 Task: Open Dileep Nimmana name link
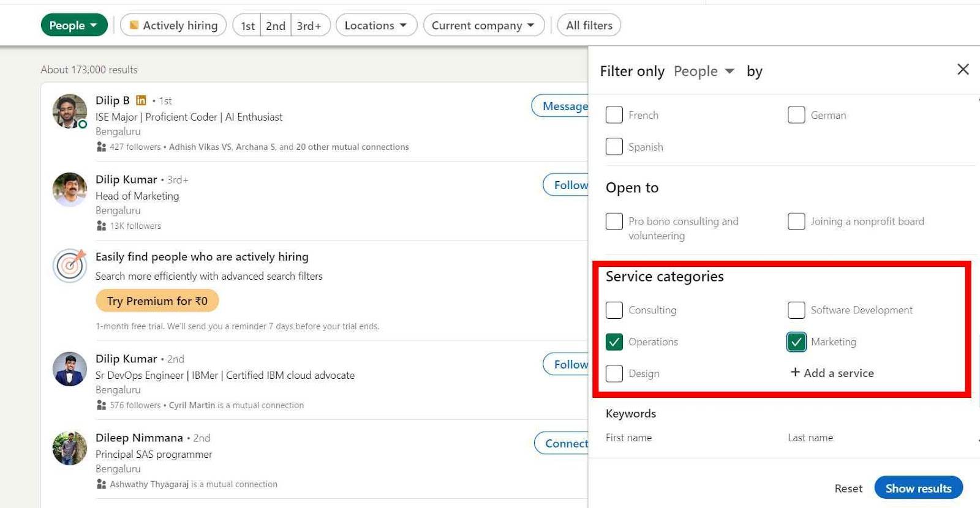pyautogui.click(x=139, y=438)
